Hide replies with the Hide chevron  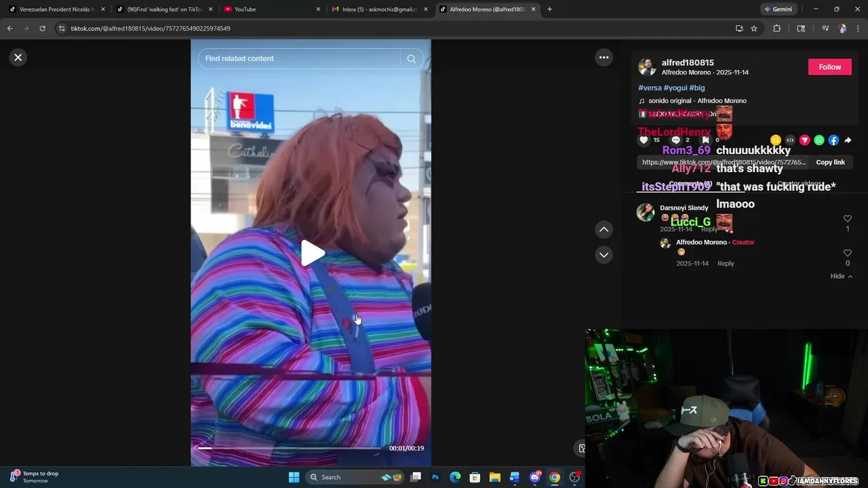pos(842,277)
